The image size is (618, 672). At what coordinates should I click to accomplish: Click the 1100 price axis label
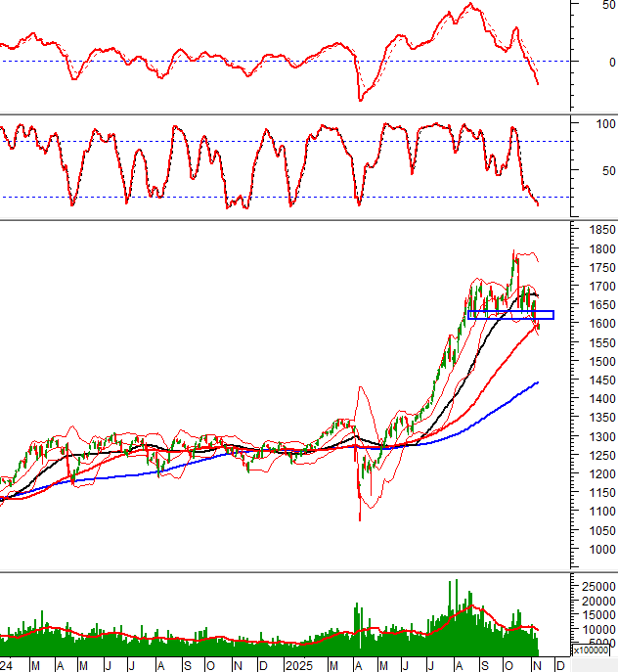(x=591, y=513)
